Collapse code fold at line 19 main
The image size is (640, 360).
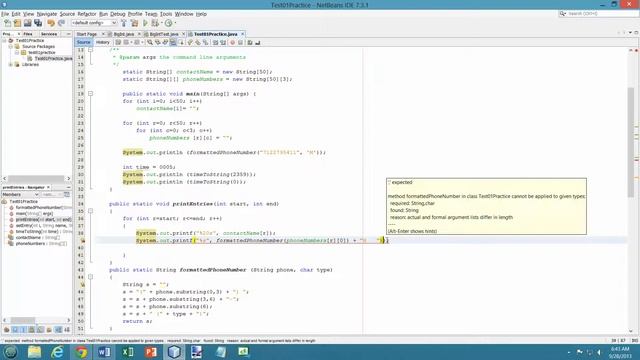coord(91,94)
